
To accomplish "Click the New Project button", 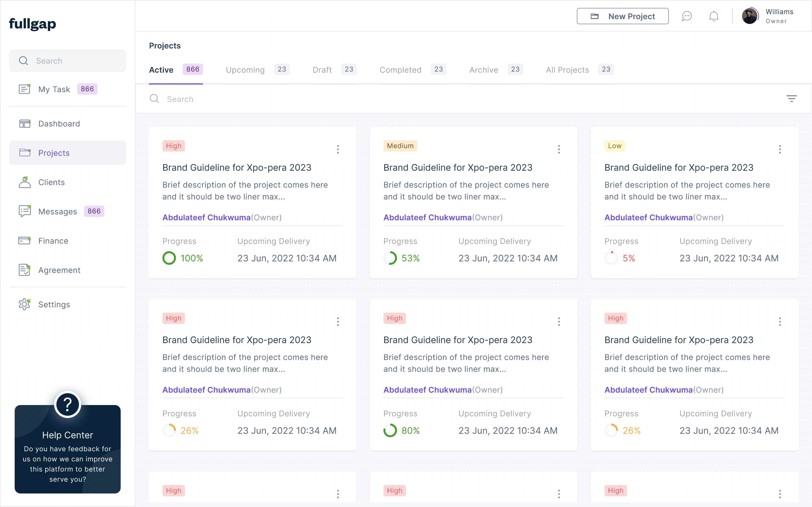I will point(623,16).
